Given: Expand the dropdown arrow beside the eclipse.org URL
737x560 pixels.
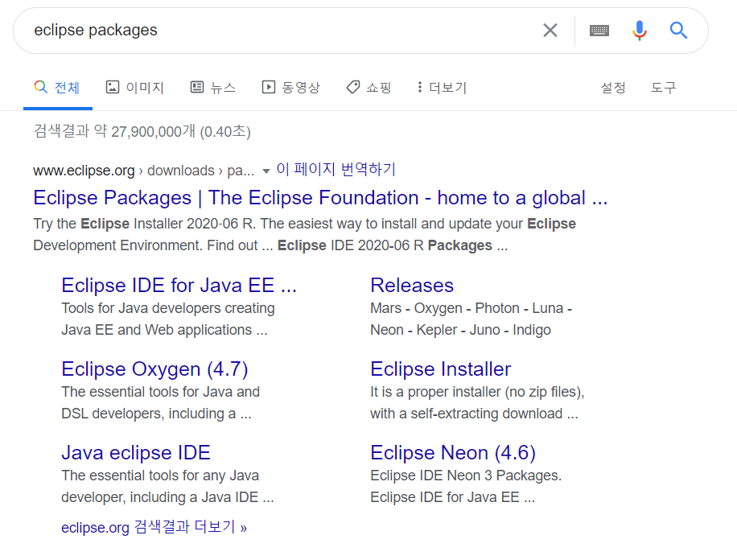Looking at the screenshot, I should pyautogui.click(x=266, y=171).
